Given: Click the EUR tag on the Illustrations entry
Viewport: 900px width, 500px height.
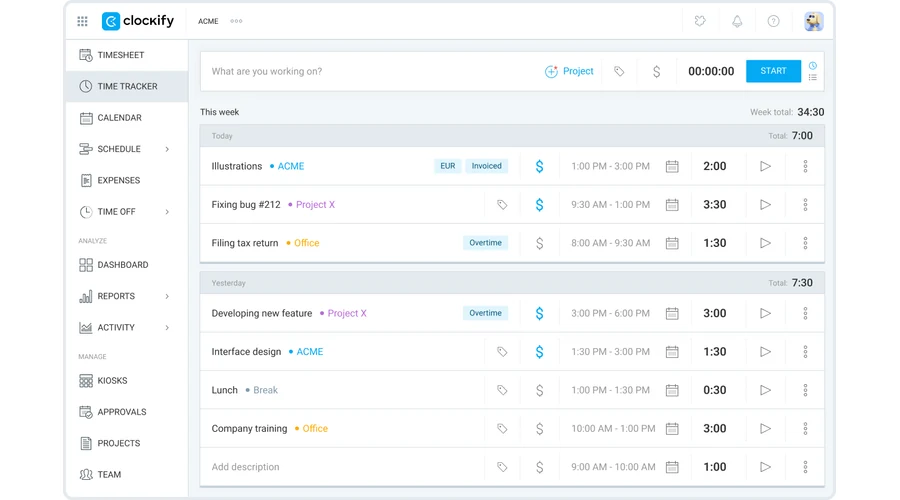Looking at the screenshot, I should [x=448, y=166].
